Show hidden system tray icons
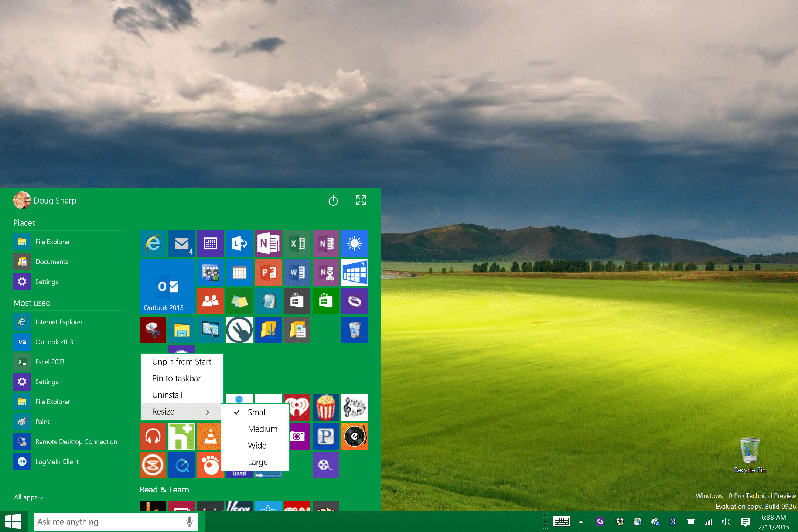 pos(581,522)
